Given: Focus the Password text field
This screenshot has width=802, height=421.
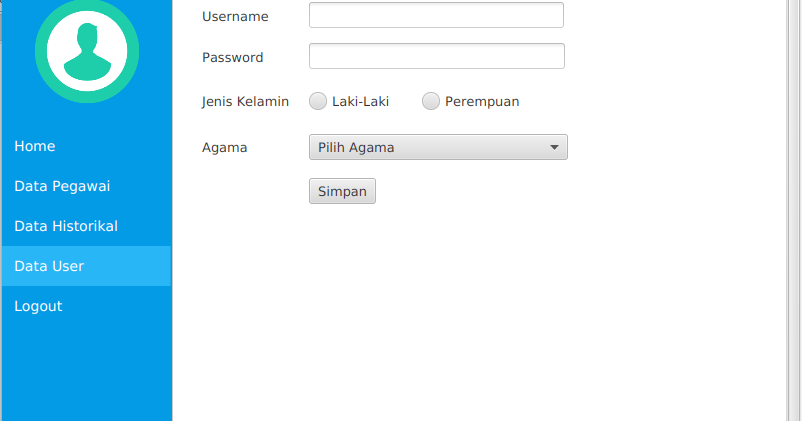Looking at the screenshot, I should (437, 56).
